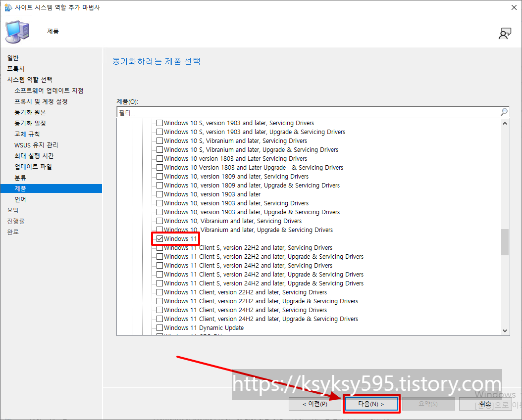Check Windows 10 S, version 1903 Servicing Drivers

160,123
